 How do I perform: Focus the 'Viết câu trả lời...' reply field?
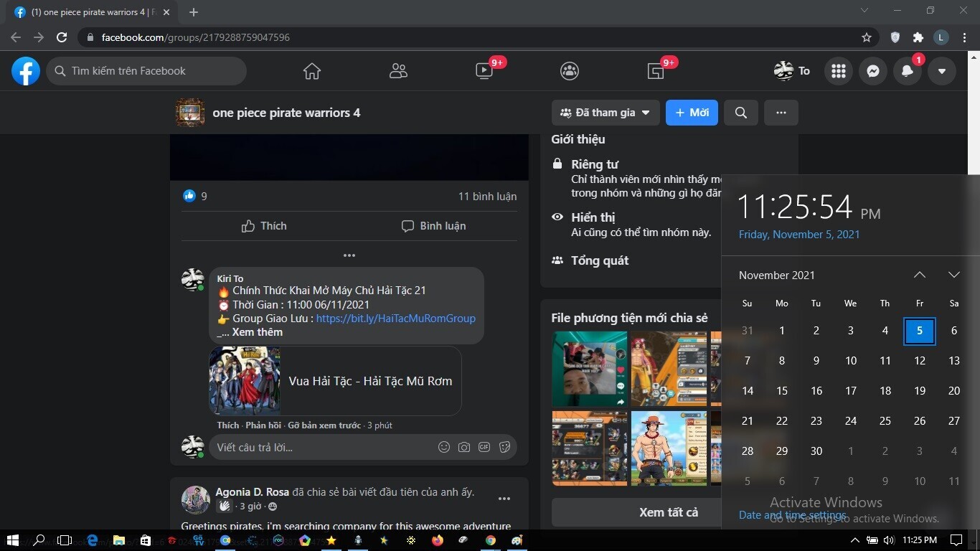[323, 447]
